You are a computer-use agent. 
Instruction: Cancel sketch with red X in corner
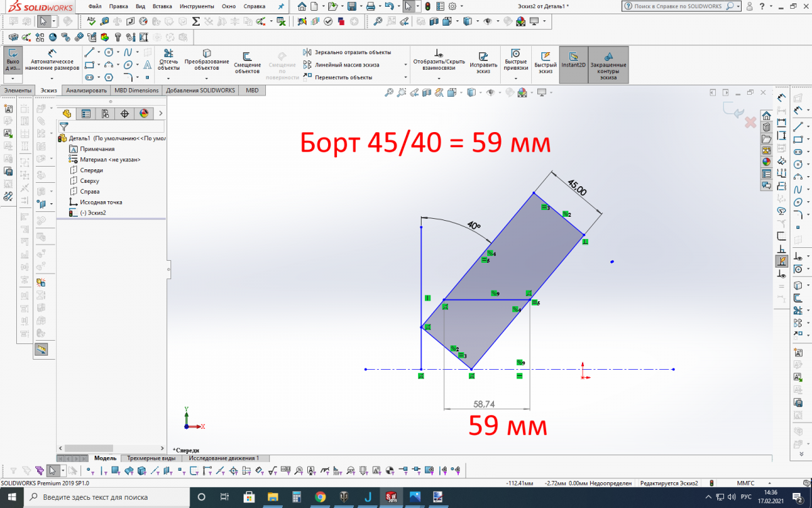click(750, 123)
